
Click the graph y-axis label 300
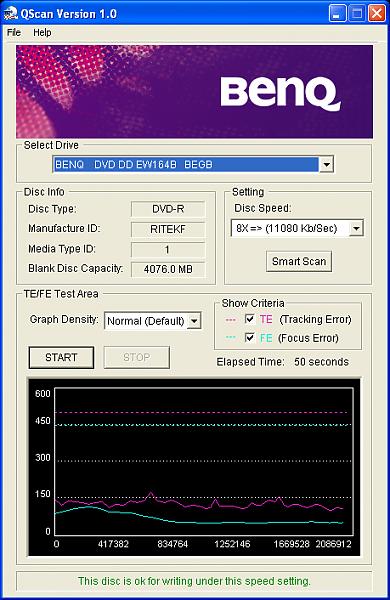(42, 458)
